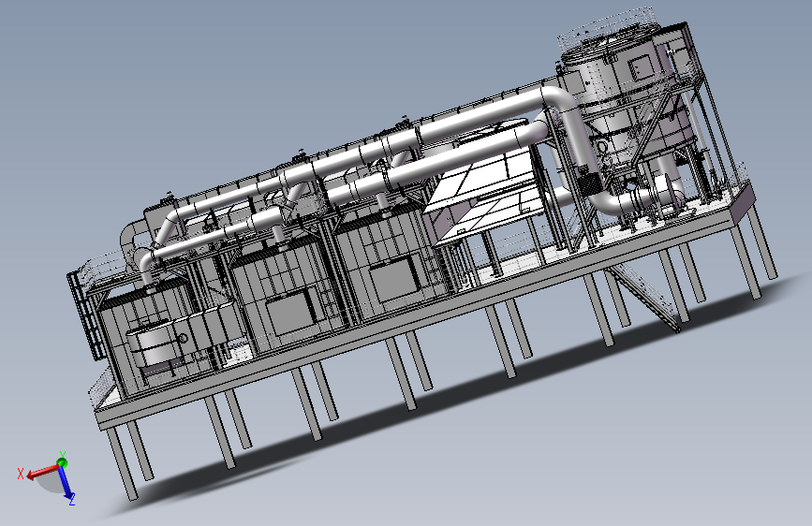
Task: Click the square hatch on the tower
Action: (642, 66)
